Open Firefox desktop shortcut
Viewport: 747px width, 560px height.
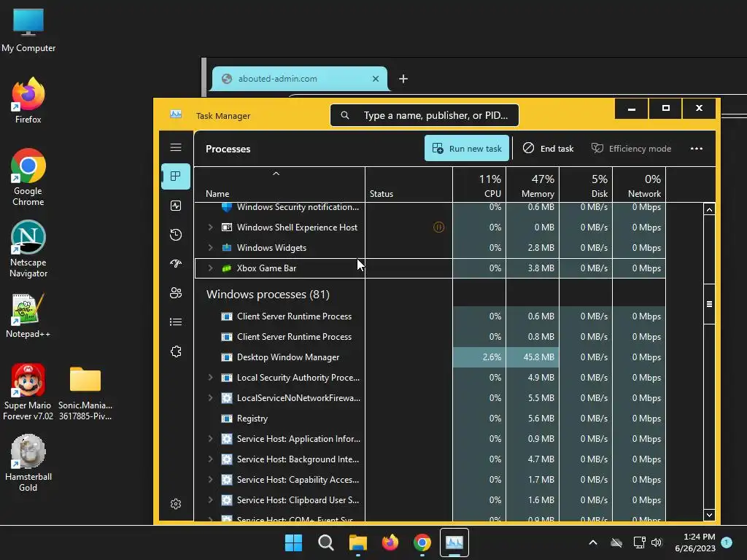[28, 101]
